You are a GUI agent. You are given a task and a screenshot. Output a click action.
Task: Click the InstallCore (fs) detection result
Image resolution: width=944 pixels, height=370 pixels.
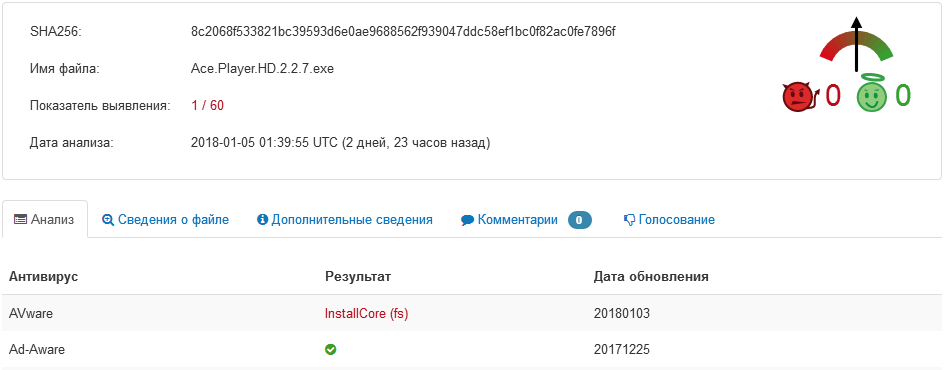click(366, 313)
